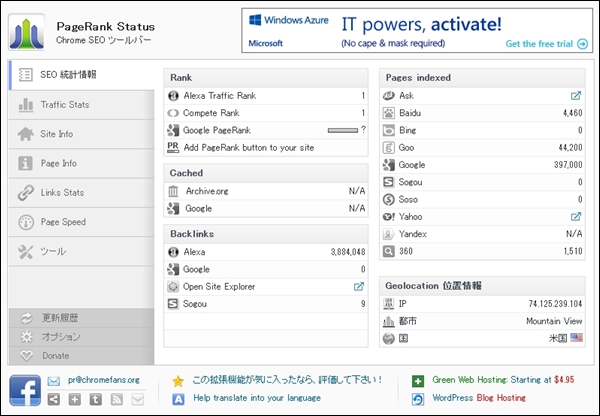
Task: Click Google indexed pages value 397,000
Action: click(x=568, y=165)
